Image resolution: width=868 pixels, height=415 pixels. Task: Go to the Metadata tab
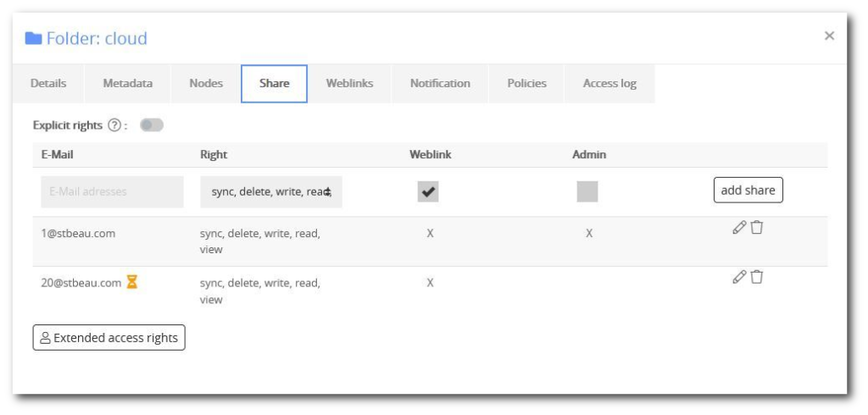point(128,84)
